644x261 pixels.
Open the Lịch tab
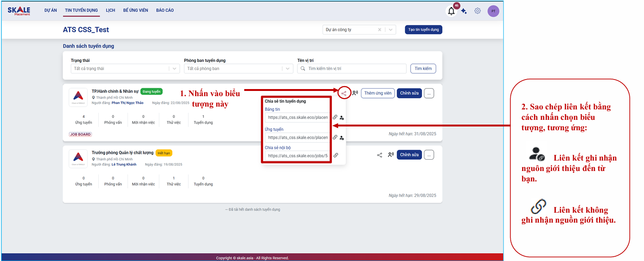click(x=110, y=10)
